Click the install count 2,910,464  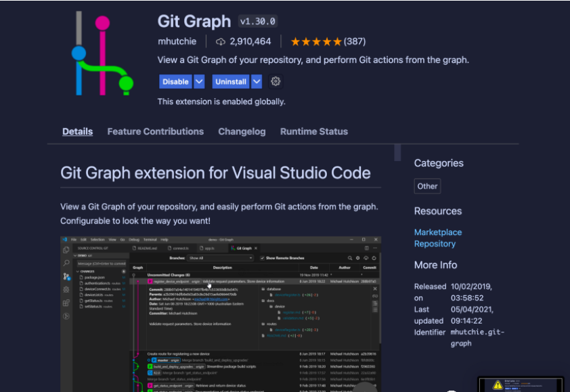(250, 41)
